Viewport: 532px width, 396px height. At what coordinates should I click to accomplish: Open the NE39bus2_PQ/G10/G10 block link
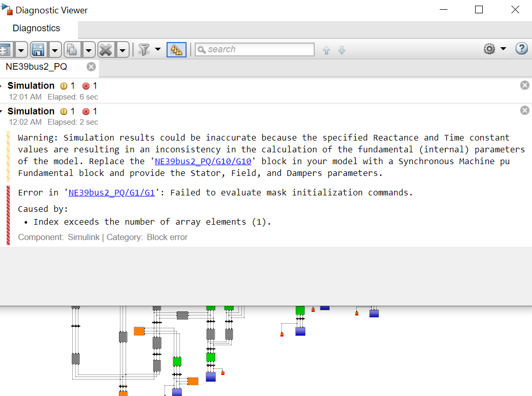click(x=203, y=161)
